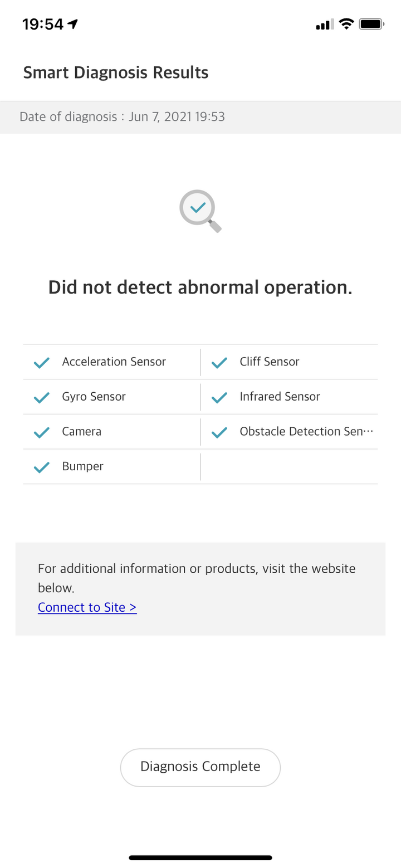Tap the cellular signal bars
This screenshot has width=401, height=868.
[324, 25]
